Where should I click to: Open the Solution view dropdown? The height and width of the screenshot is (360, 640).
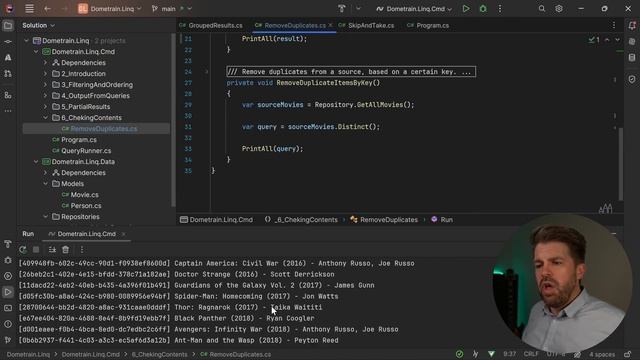[38, 25]
